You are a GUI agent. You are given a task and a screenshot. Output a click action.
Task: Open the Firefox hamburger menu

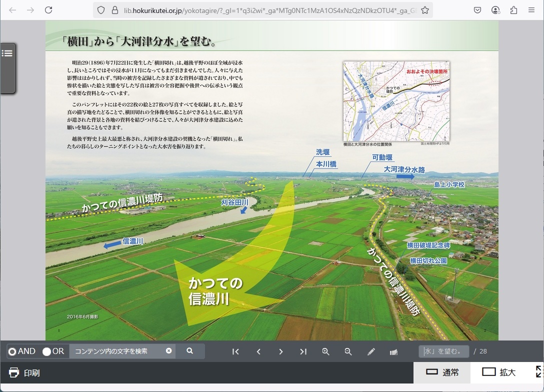coord(531,10)
